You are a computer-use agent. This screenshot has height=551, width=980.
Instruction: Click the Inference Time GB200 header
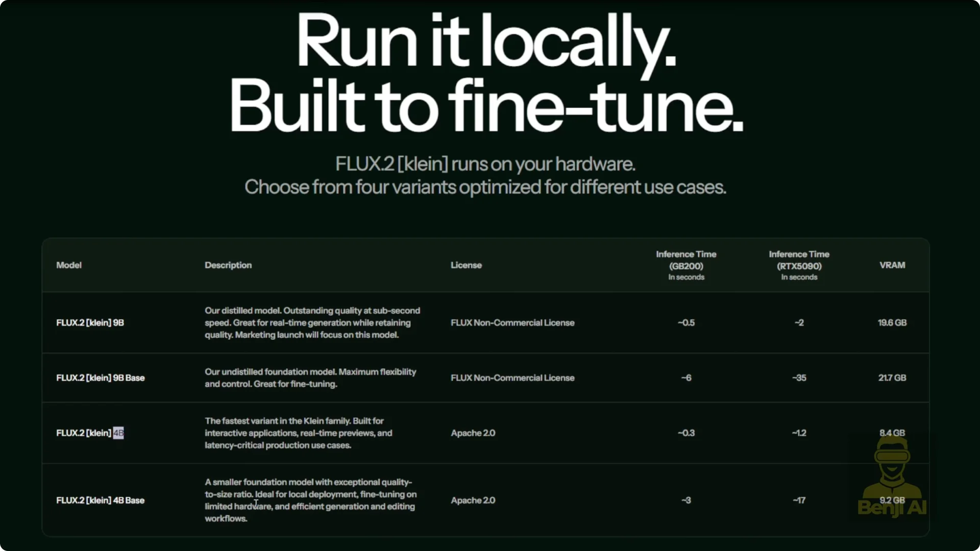[x=686, y=265]
